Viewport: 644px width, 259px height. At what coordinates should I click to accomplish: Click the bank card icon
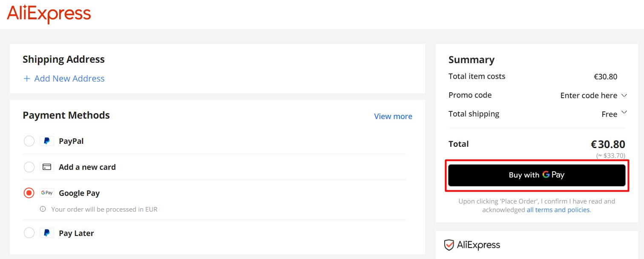pyautogui.click(x=47, y=166)
